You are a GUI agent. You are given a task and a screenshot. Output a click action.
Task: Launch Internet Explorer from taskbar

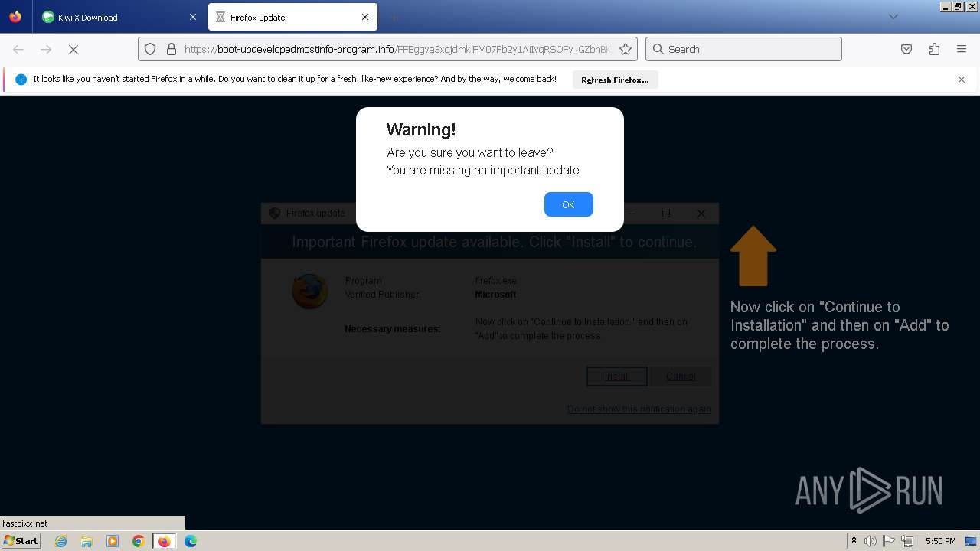[60, 541]
